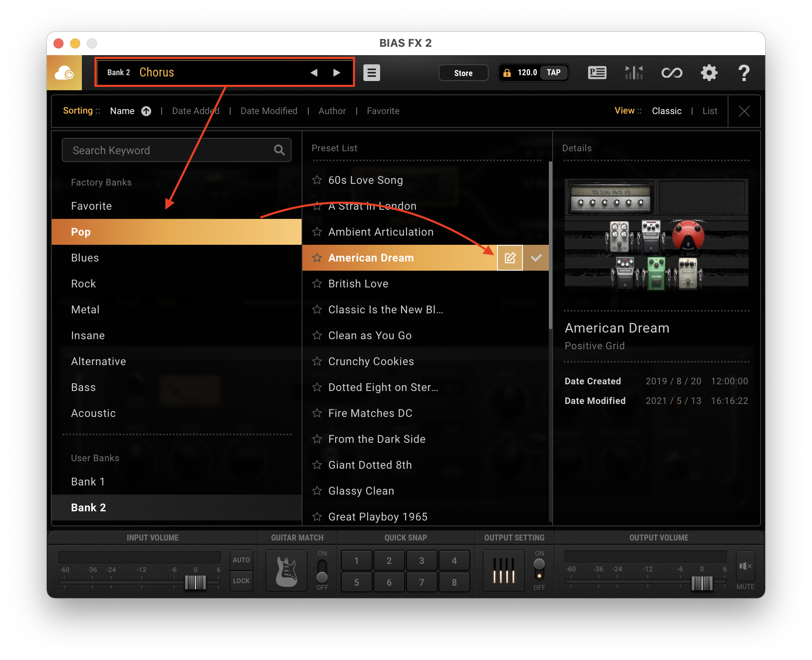Star the Crunchy Cookies preset
812x660 pixels.
317,361
